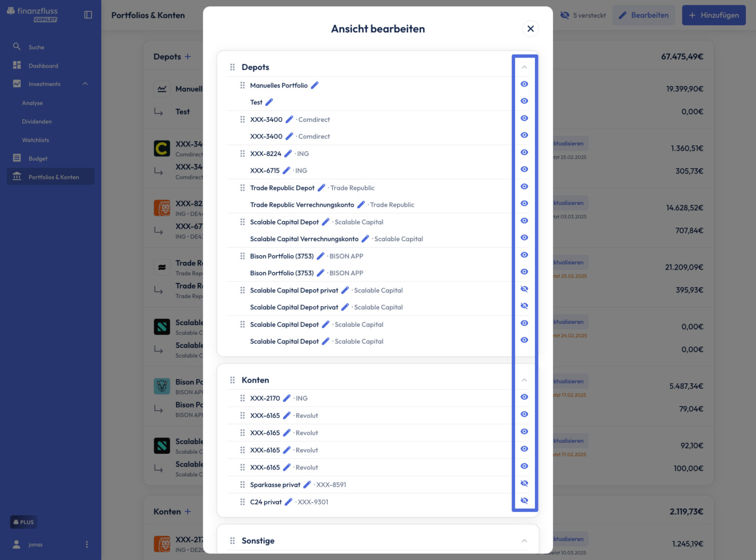The height and width of the screenshot is (560, 756).
Task: Toggle the sidebar collapse icon
Action: click(88, 15)
